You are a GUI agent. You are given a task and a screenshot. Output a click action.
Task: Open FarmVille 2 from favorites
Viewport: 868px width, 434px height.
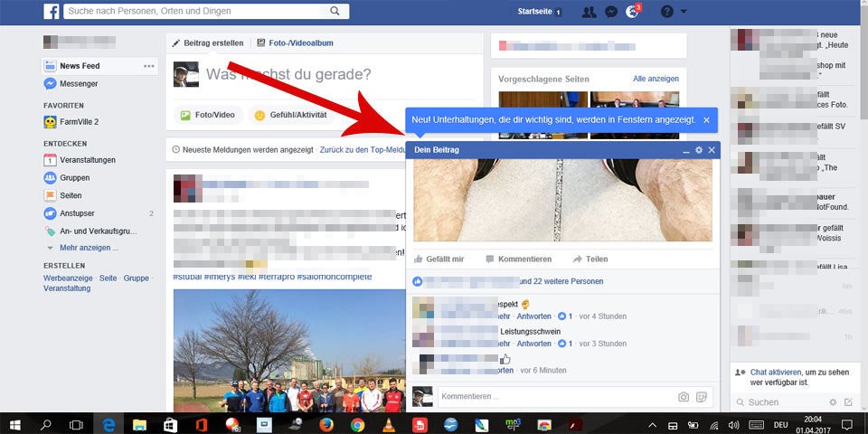[x=80, y=122]
